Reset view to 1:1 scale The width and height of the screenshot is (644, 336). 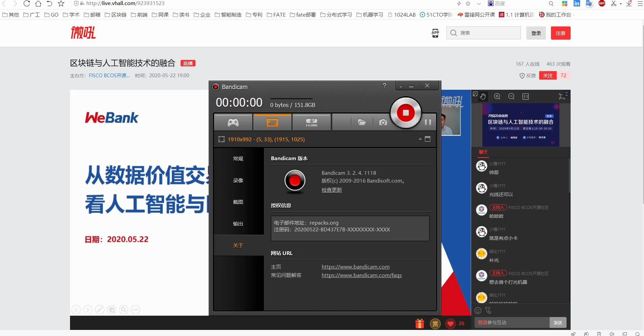point(526,97)
